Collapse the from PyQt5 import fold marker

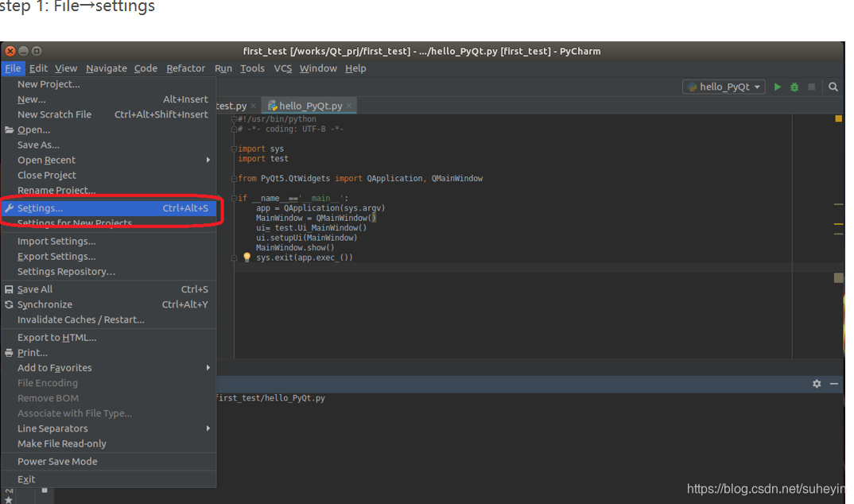[234, 179]
